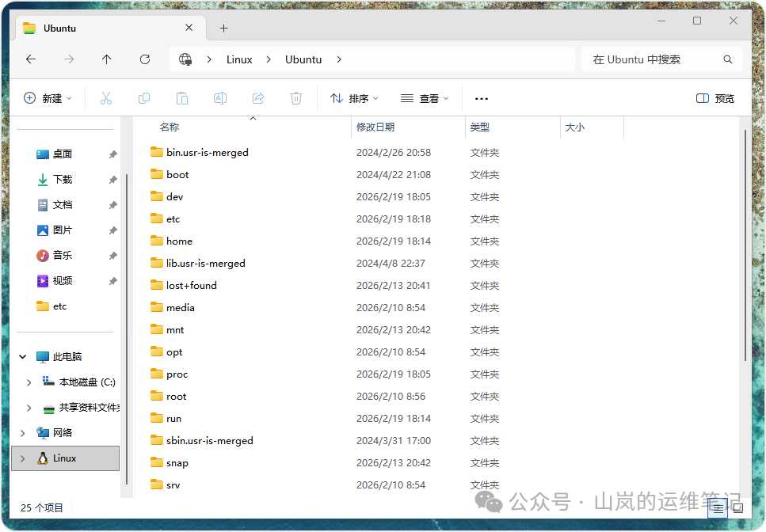Collapse This PC (此电脑) tree node
766x532 pixels.
pyautogui.click(x=22, y=357)
